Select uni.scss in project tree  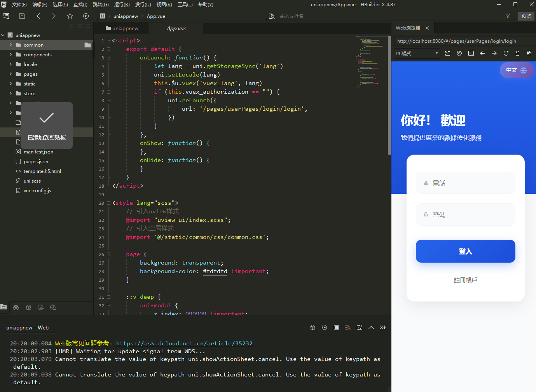[x=32, y=181]
